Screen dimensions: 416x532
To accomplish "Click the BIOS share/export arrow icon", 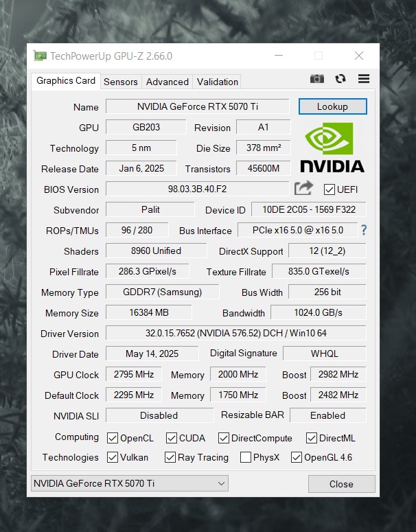I will 303,188.
